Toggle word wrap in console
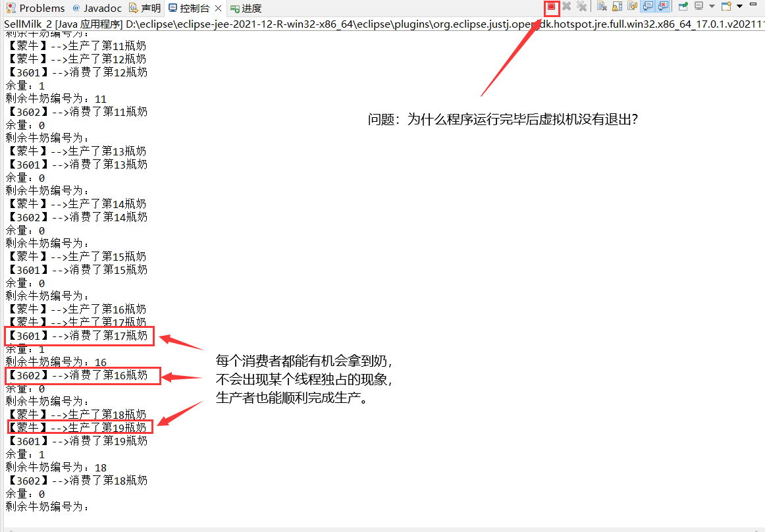 tap(632, 7)
